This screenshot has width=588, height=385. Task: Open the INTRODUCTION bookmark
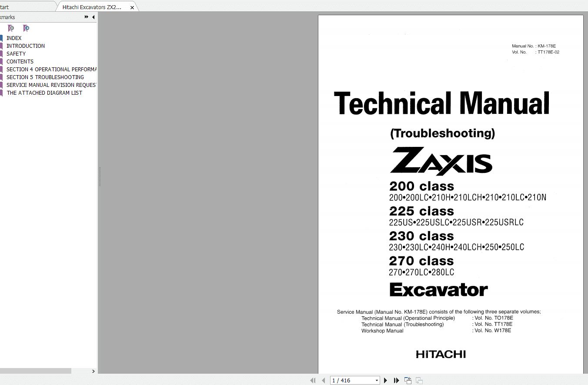[26, 46]
